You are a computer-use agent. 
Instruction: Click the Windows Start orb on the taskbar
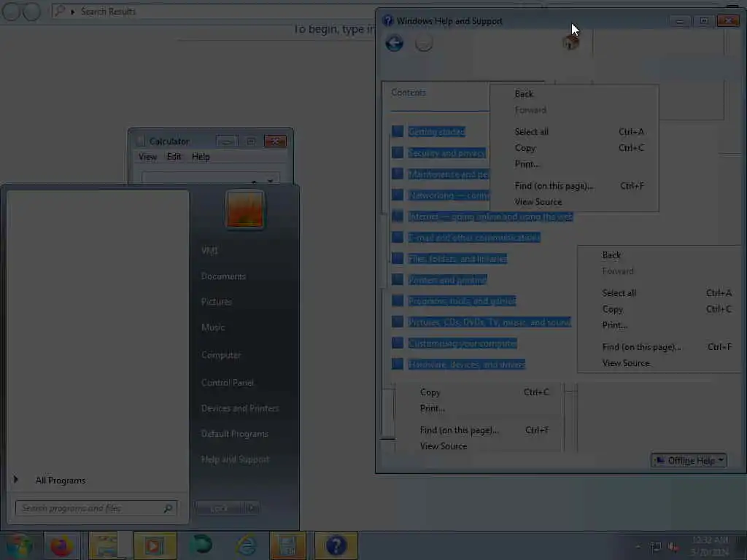[x=18, y=545]
